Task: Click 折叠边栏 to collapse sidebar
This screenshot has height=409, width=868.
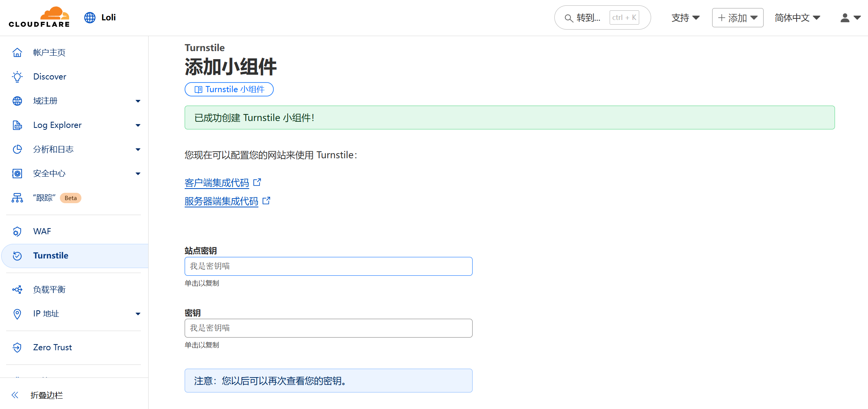Action: coord(46,395)
